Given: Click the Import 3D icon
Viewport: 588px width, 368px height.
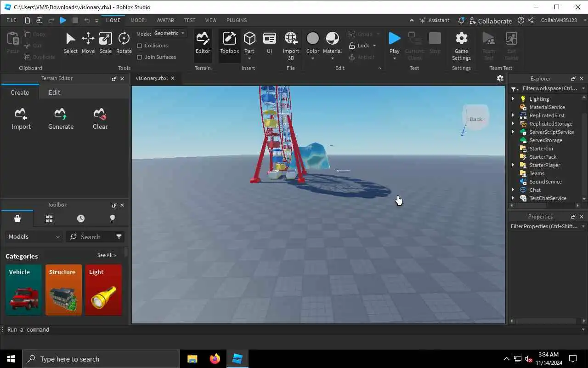Looking at the screenshot, I should [291, 38].
